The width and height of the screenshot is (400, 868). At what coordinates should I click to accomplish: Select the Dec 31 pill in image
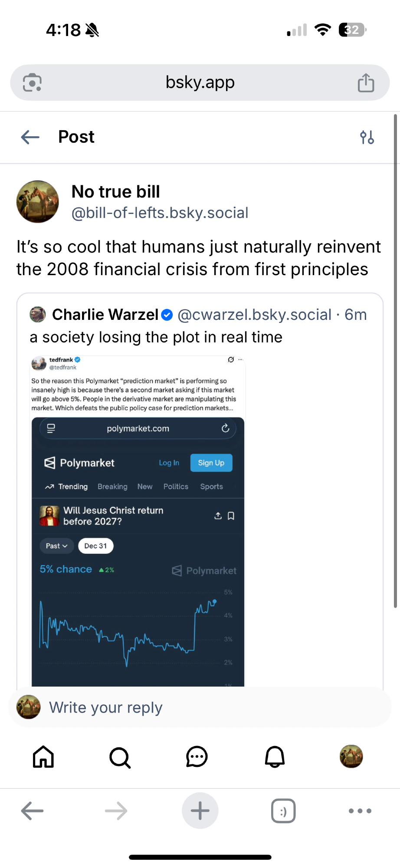(95, 546)
